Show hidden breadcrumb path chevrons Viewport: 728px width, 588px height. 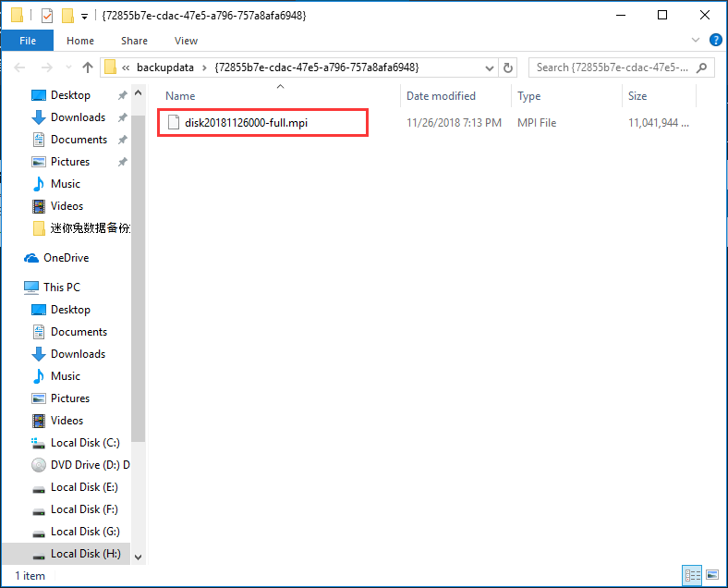pos(126,67)
